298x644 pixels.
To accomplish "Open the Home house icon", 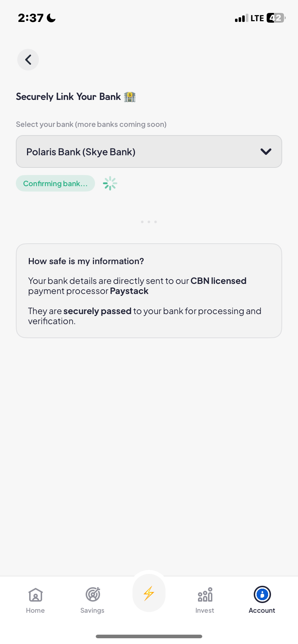I will pos(36,595).
